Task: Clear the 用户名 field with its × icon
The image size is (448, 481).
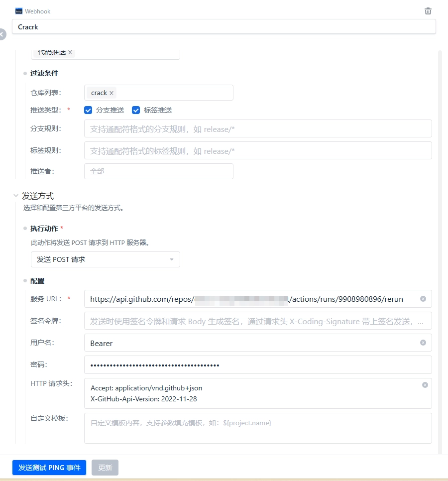Action: pos(423,343)
